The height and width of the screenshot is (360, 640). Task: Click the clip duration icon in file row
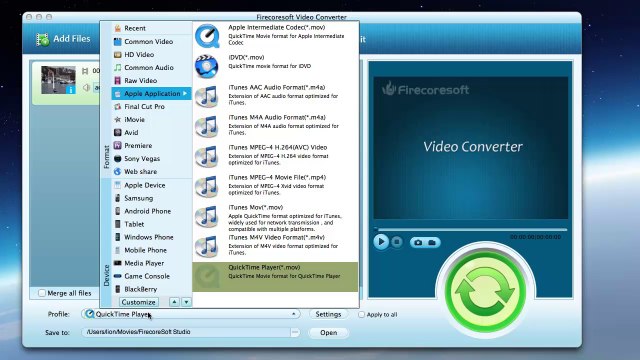[85, 71]
